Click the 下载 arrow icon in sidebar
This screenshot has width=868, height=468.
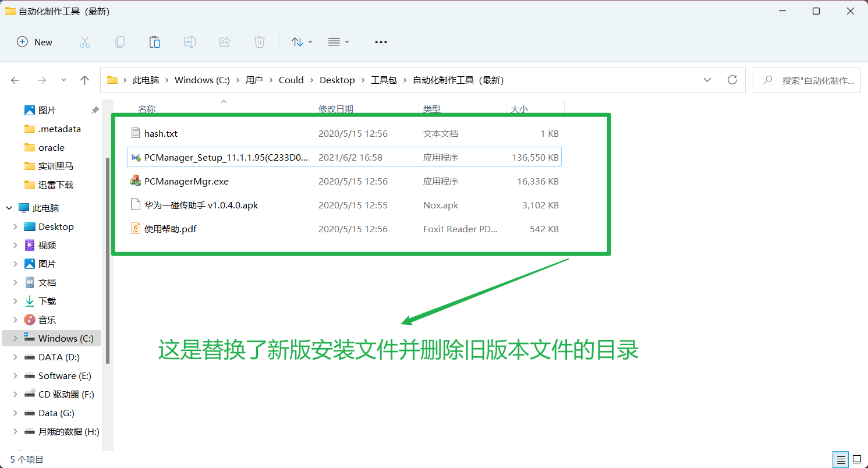(x=30, y=301)
